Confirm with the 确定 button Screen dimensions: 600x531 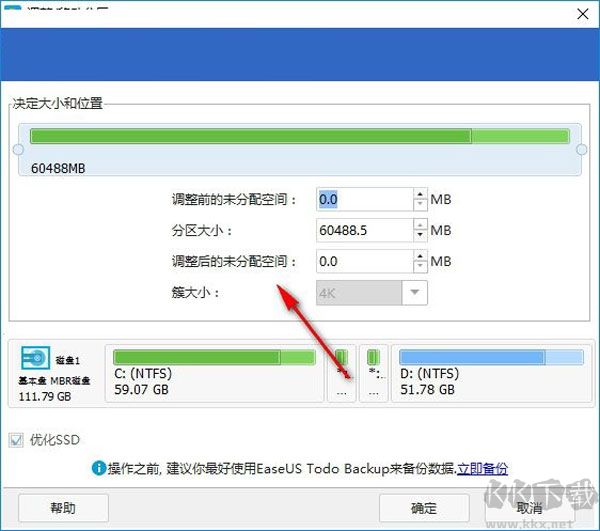424,508
